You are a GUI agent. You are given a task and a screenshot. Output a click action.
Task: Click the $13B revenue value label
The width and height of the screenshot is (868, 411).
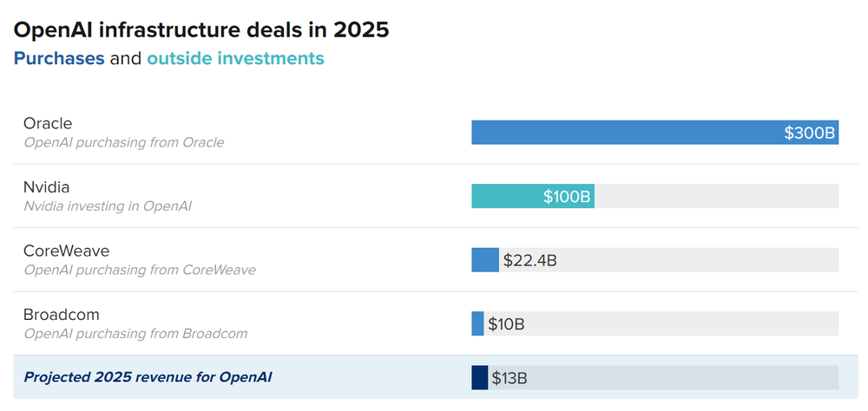510,378
